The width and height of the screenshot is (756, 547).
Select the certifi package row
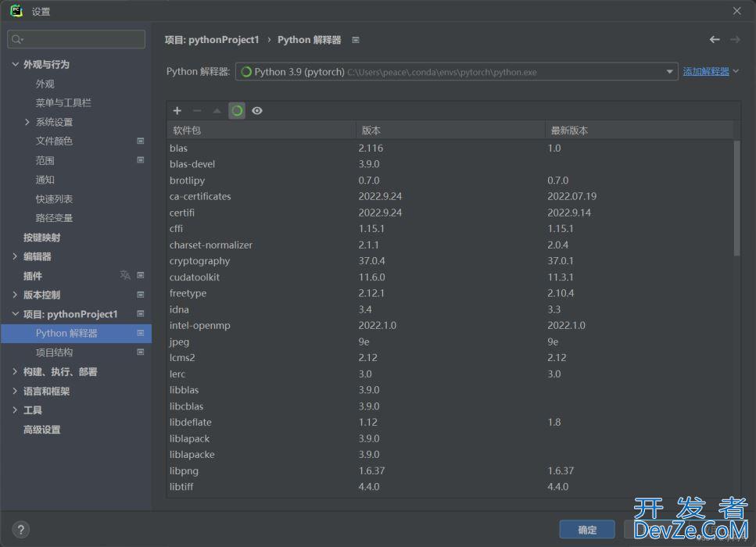[450, 213]
